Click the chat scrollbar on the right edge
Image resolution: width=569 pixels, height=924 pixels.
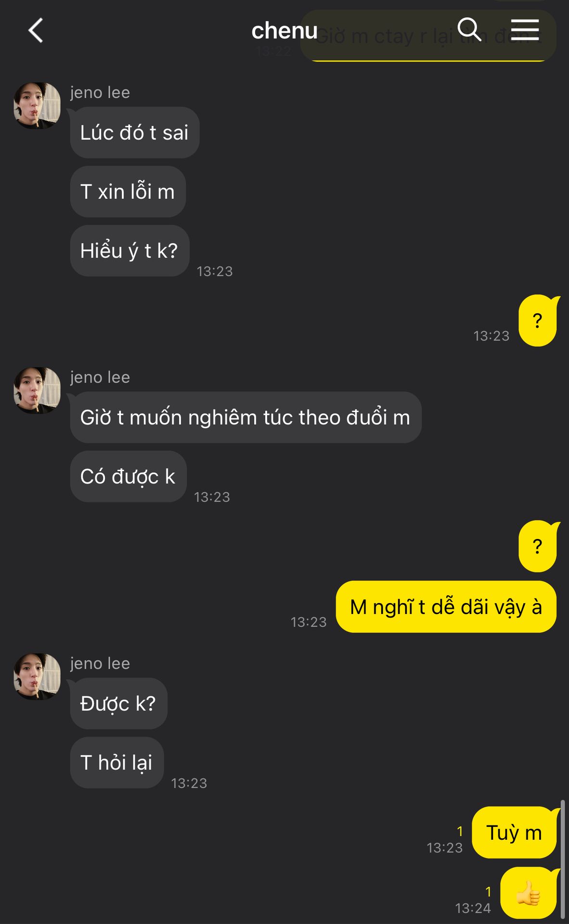pos(562,860)
